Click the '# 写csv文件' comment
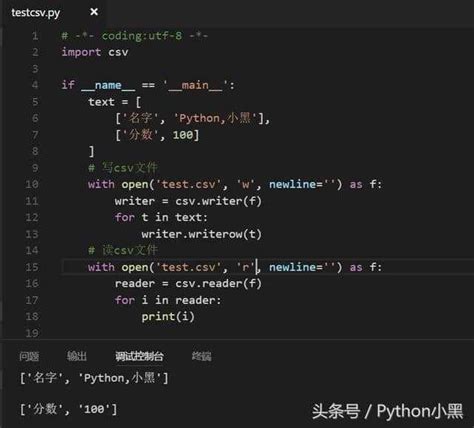This screenshot has width=474, height=428. 122,168
